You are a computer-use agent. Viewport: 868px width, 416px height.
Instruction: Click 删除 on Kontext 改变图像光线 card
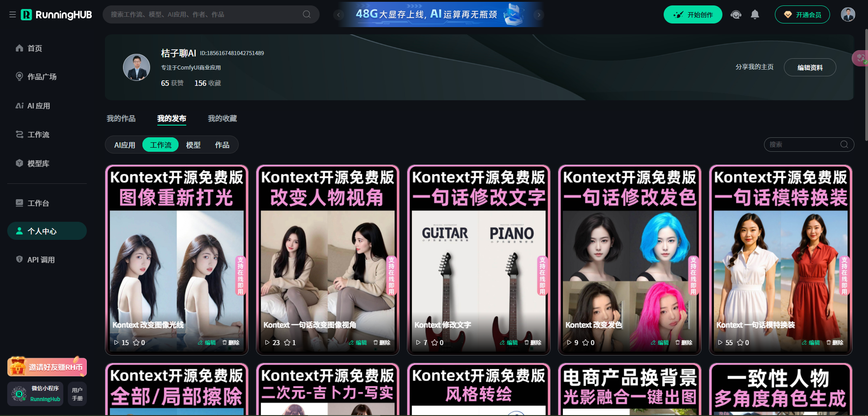[x=231, y=342]
